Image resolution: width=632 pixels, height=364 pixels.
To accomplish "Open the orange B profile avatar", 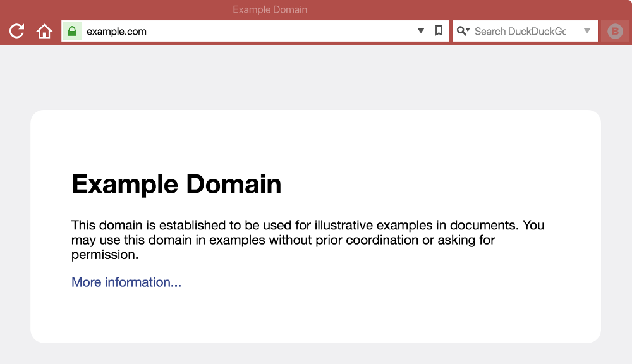I will click(614, 30).
